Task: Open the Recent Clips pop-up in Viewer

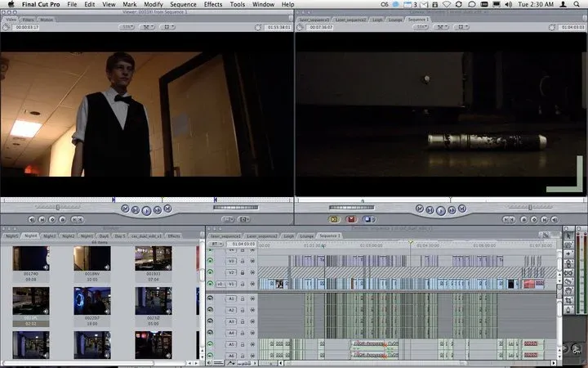Action: [229, 219]
